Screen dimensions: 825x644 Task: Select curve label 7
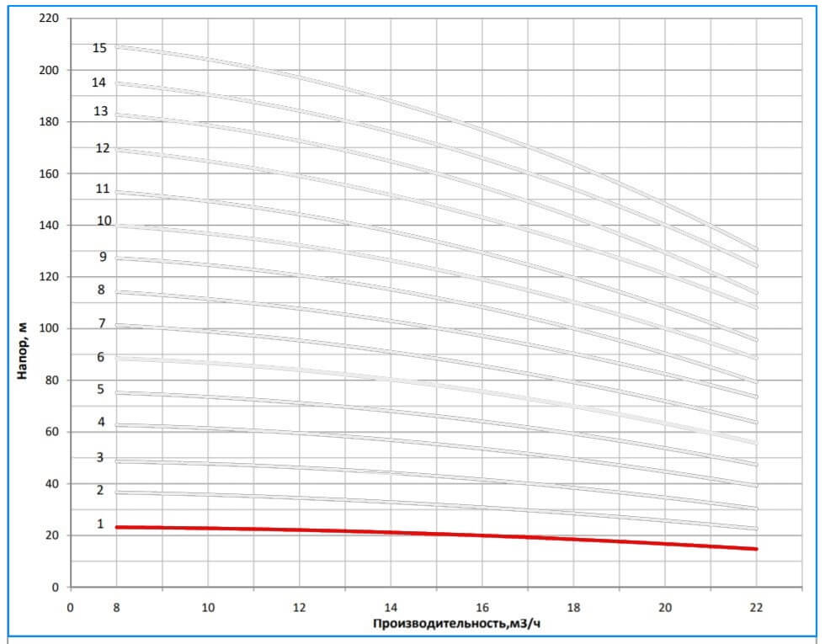tap(101, 323)
